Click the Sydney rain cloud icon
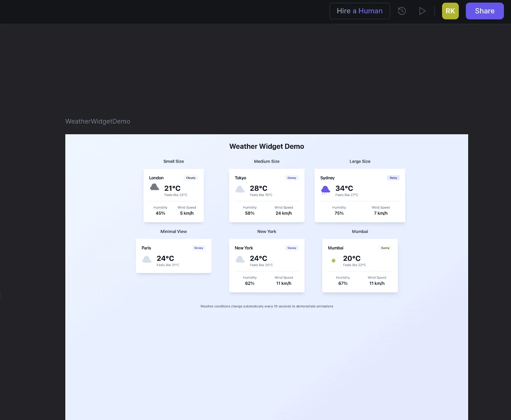511x420 pixels. [x=325, y=190]
